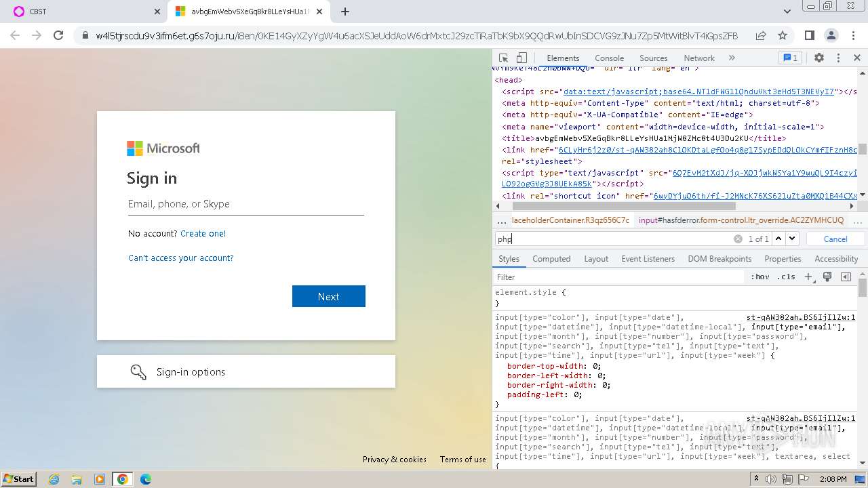Toggle rendering emulations paintbrush icon in Styles
The width and height of the screenshot is (868, 488).
coord(827,277)
